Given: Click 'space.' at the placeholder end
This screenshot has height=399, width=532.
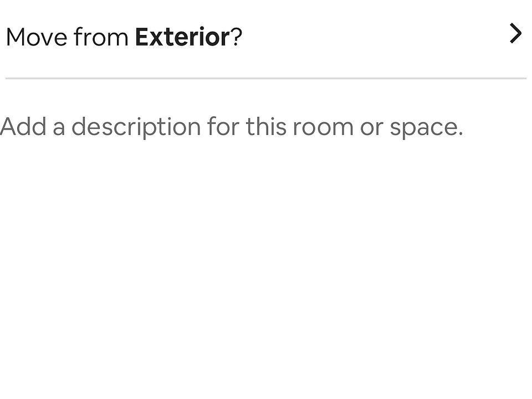Looking at the screenshot, I should 427,127.
